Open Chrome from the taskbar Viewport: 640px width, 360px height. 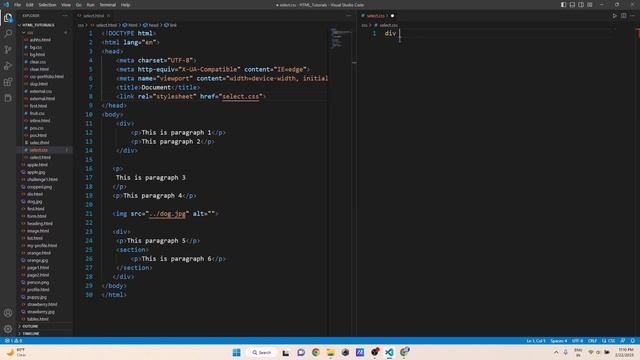pos(316,352)
